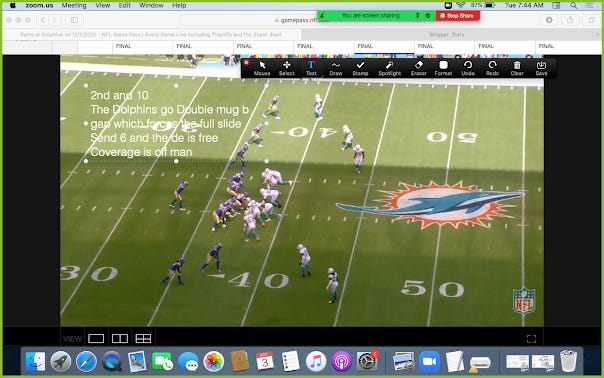This screenshot has width=604, height=378.
Task: Open the View menu
Action: [x=102, y=5]
